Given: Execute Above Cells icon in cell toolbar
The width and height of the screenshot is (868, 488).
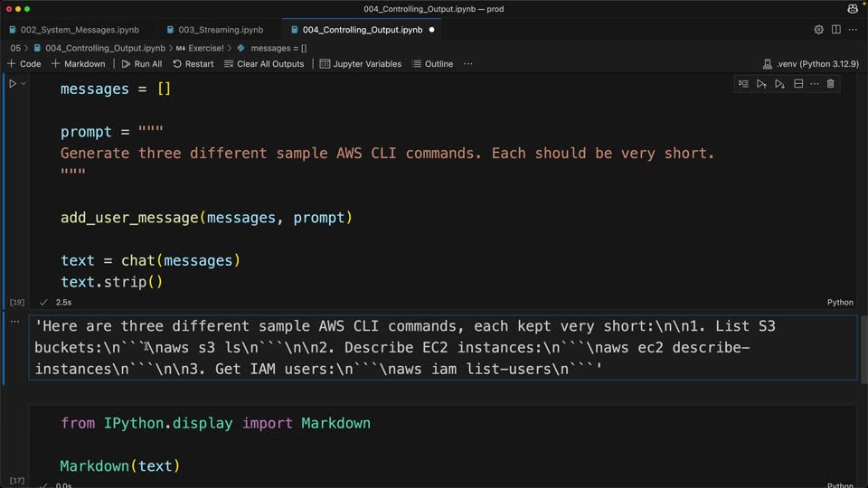Looking at the screenshot, I should pos(761,83).
